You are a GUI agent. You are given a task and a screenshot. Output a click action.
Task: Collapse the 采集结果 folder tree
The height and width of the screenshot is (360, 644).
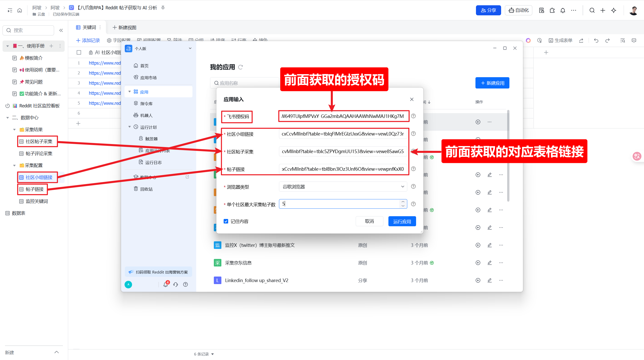14,130
